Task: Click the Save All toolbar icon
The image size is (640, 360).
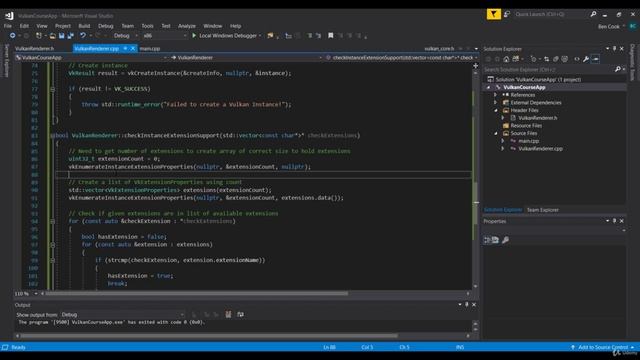Action: pos(70,36)
